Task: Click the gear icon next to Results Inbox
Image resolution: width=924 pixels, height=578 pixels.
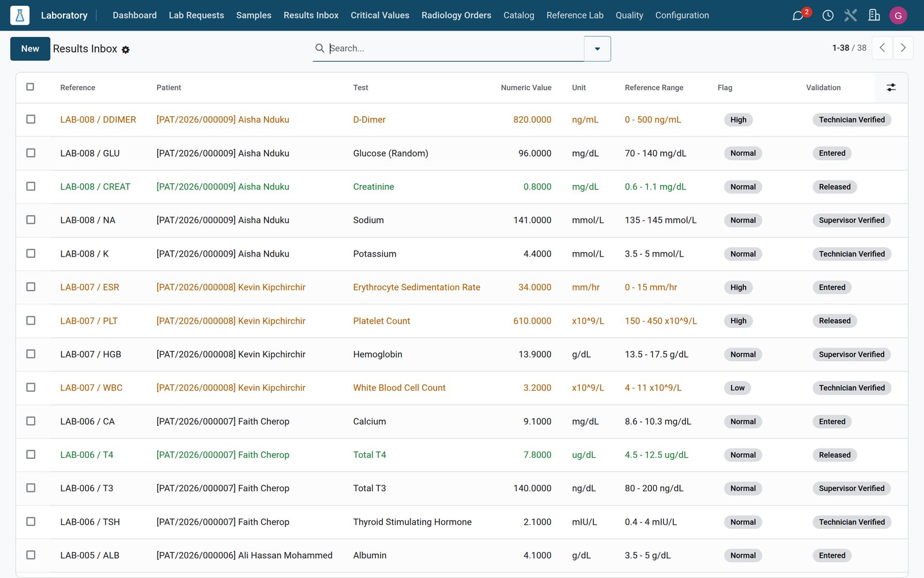Action: 125,50
